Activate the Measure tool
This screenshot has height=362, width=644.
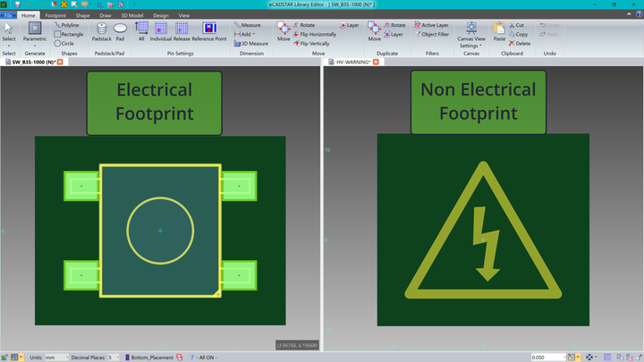click(247, 25)
